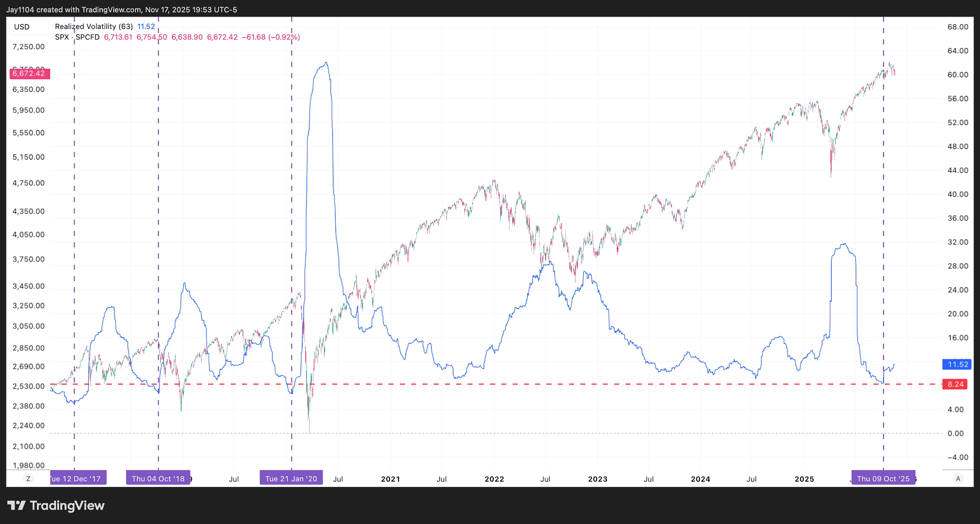Click the 2024 label on time axis
The image size is (980, 524).
click(700, 479)
